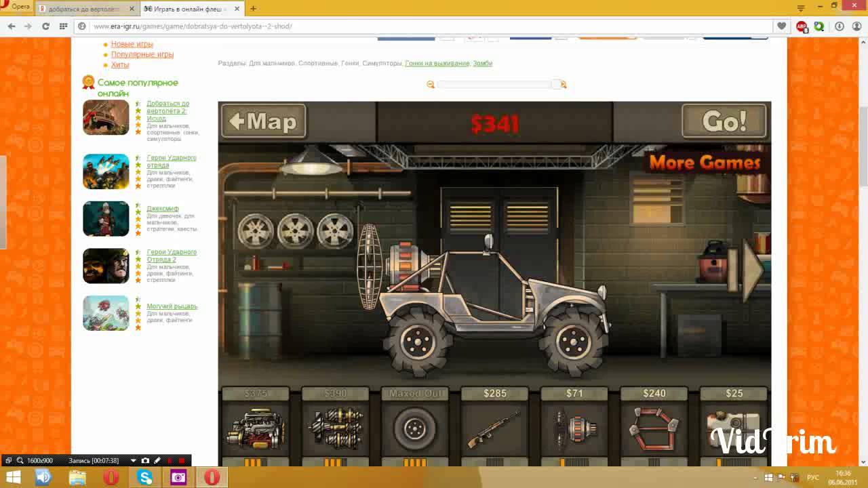The width and height of the screenshot is (868, 488).
Task: Open the Opera tab menu icon
Action: click(x=801, y=7)
